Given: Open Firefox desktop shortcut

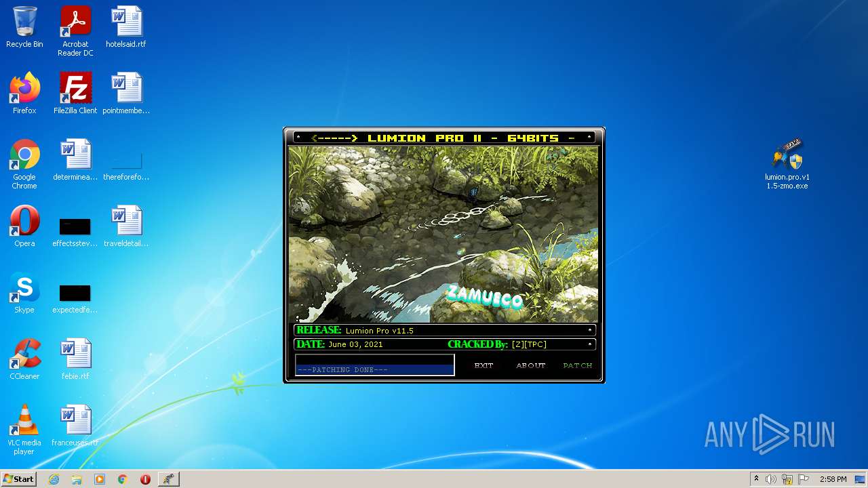Looking at the screenshot, I should pyautogui.click(x=24, y=94).
